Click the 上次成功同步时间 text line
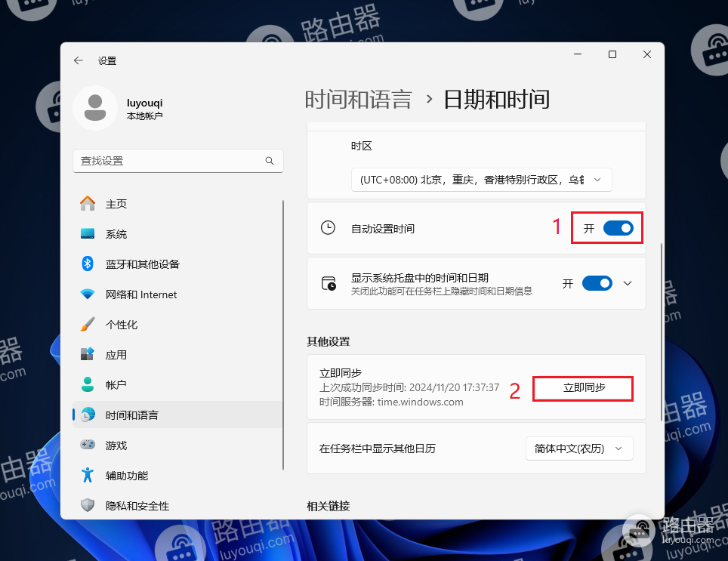This screenshot has width=728, height=561. click(x=409, y=387)
